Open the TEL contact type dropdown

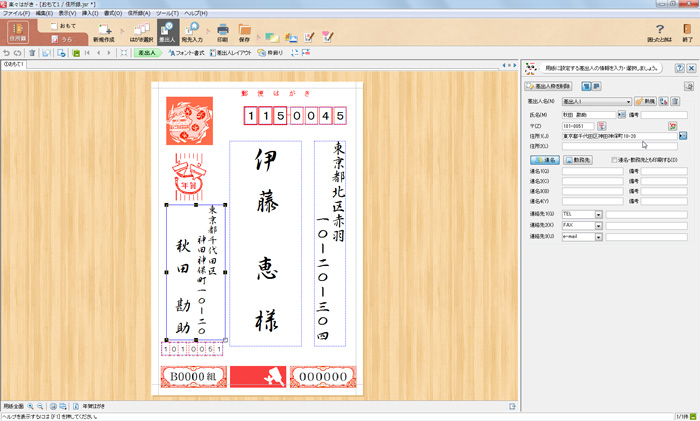pyautogui.click(x=598, y=214)
